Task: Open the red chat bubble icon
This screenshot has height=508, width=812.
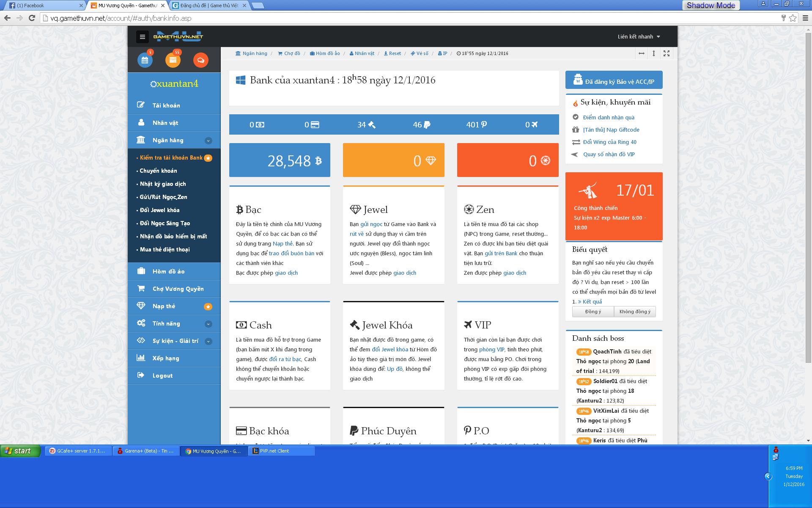Action: [x=200, y=60]
